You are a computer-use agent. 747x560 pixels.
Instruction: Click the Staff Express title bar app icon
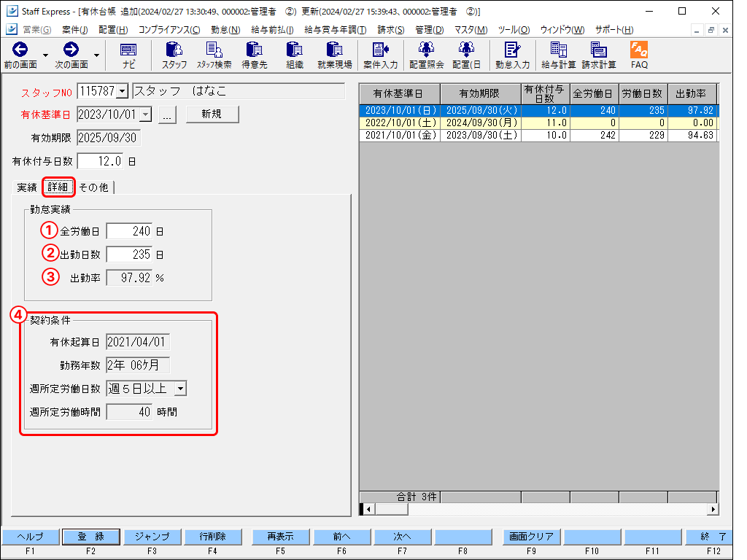pos(12,11)
